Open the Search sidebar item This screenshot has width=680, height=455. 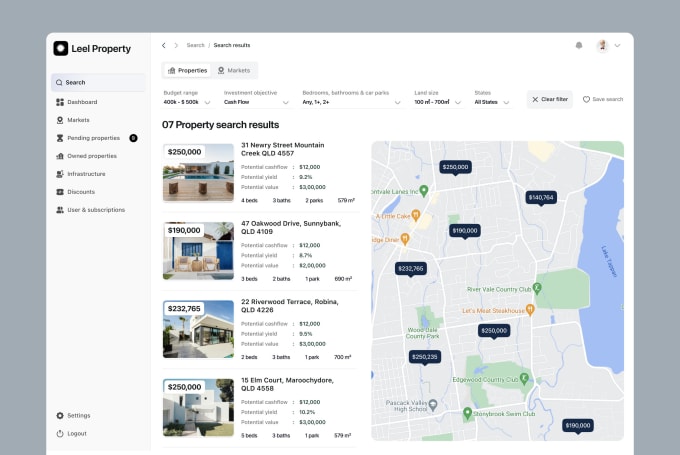pyautogui.click(x=98, y=82)
